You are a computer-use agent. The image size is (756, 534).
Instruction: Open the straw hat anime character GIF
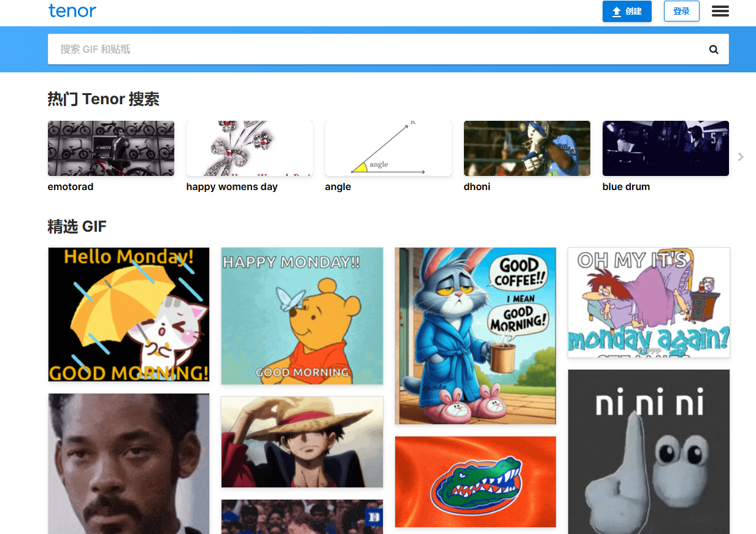302,442
